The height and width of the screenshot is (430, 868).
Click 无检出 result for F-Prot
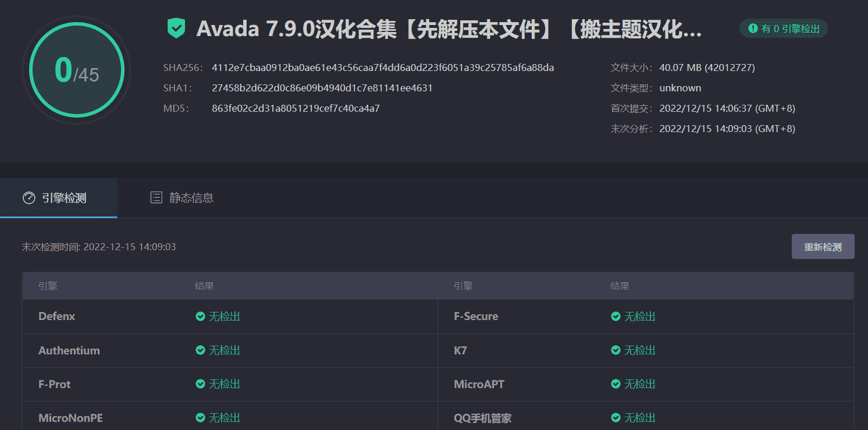point(225,384)
